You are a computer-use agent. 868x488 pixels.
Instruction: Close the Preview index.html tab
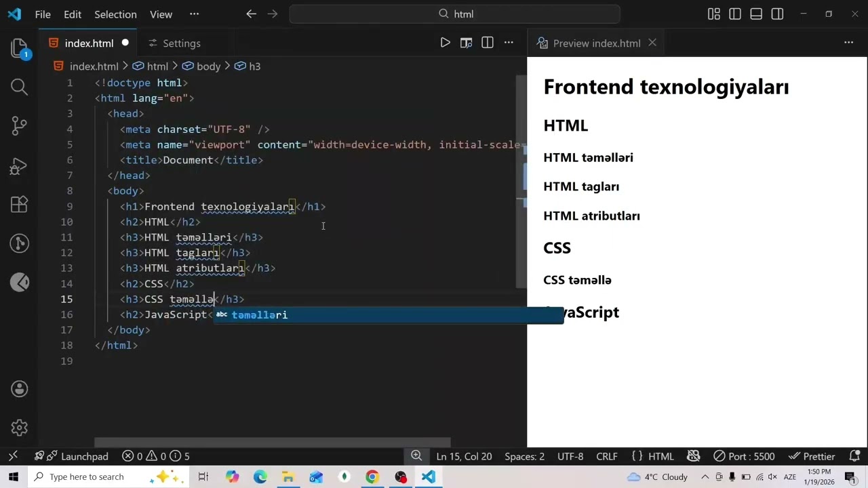652,43
